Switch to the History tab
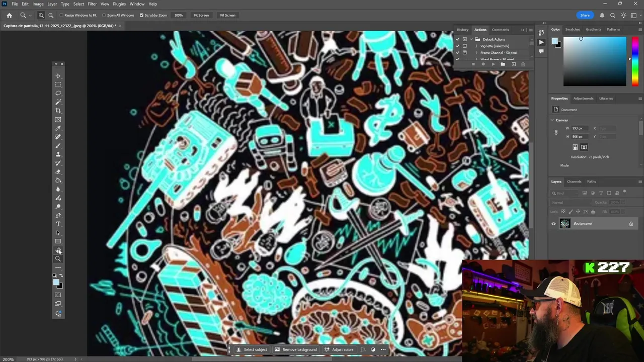The height and width of the screenshot is (362, 644). [462, 30]
